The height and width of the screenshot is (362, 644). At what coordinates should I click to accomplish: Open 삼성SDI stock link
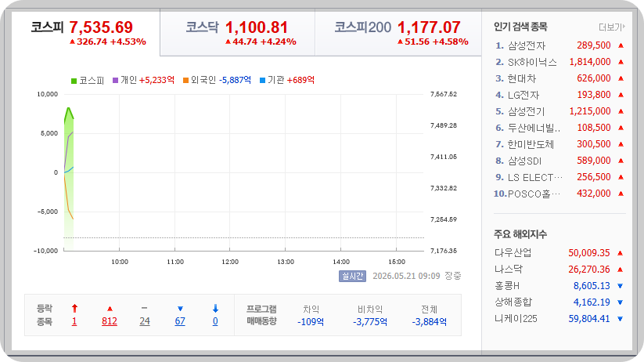pyautogui.click(x=524, y=161)
